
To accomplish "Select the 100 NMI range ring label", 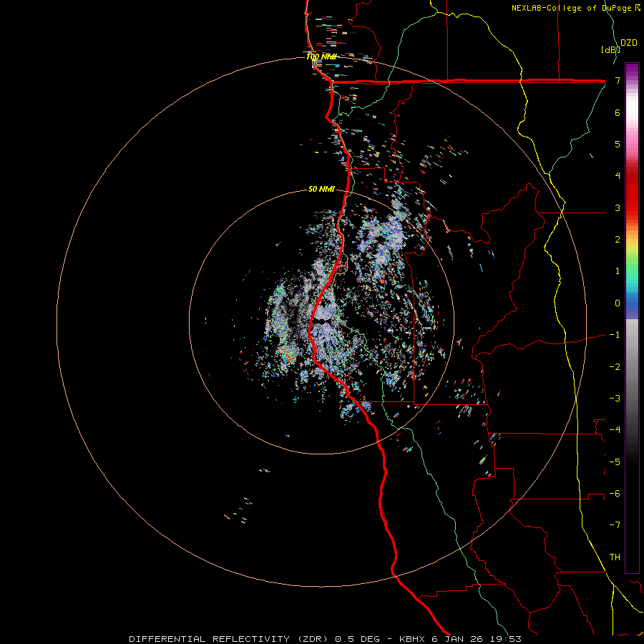I will (x=321, y=57).
